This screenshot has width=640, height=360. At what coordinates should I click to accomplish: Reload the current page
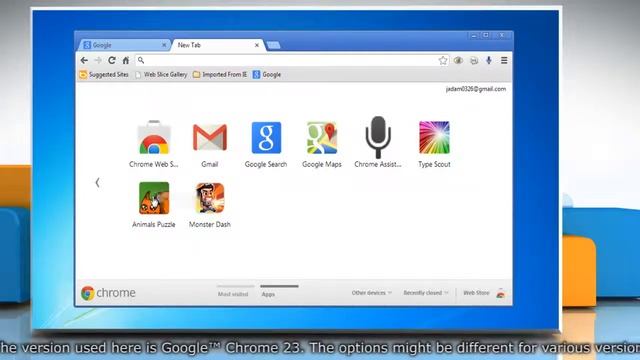point(112,60)
